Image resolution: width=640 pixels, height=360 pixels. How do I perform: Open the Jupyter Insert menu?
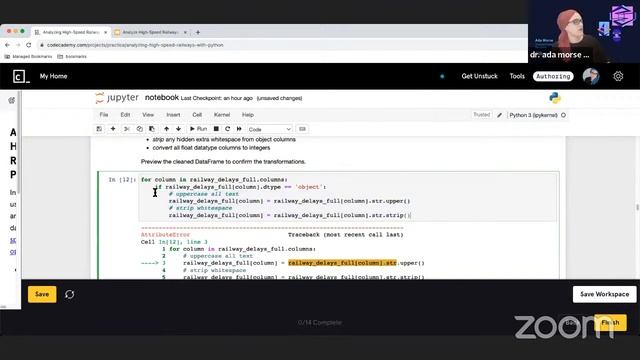tap(173, 115)
